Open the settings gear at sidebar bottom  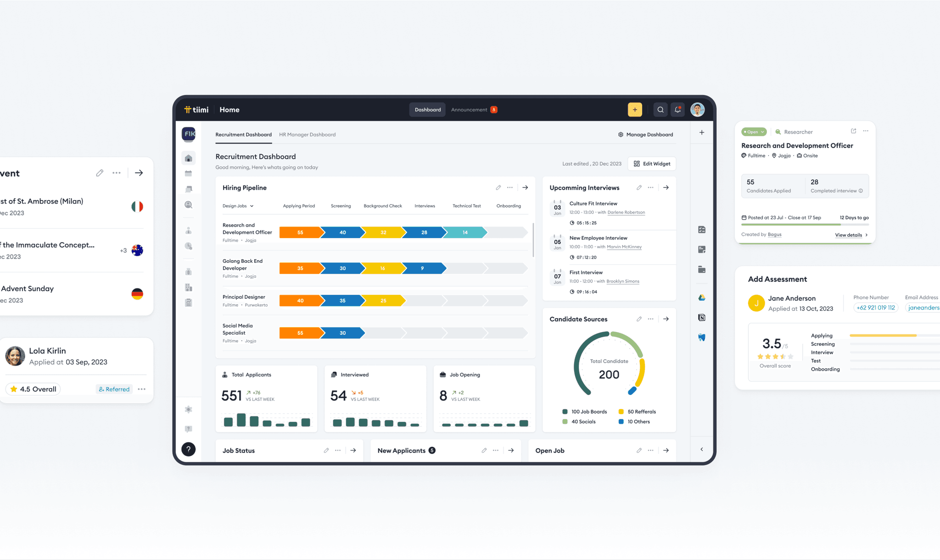point(188,410)
